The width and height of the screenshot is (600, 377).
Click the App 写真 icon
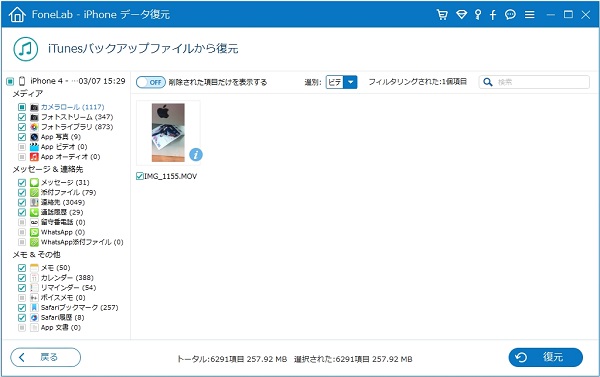[x=34, y=137]
